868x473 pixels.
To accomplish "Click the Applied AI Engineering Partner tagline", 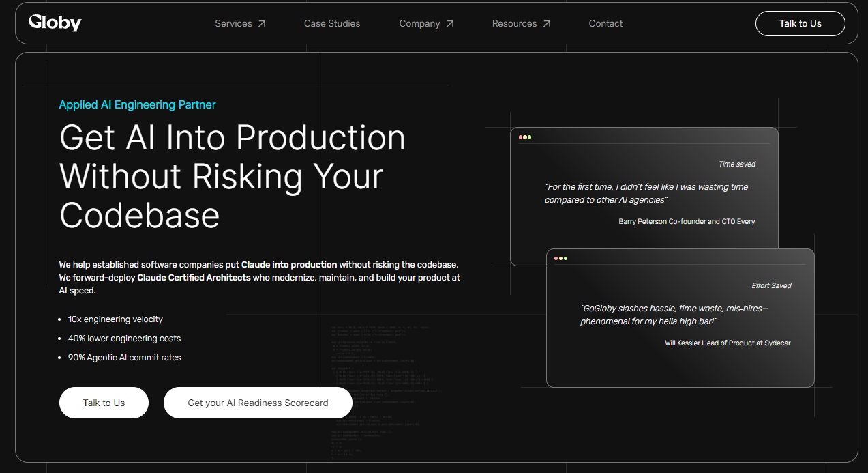I will pyautogui.click(x=137, y=104).
